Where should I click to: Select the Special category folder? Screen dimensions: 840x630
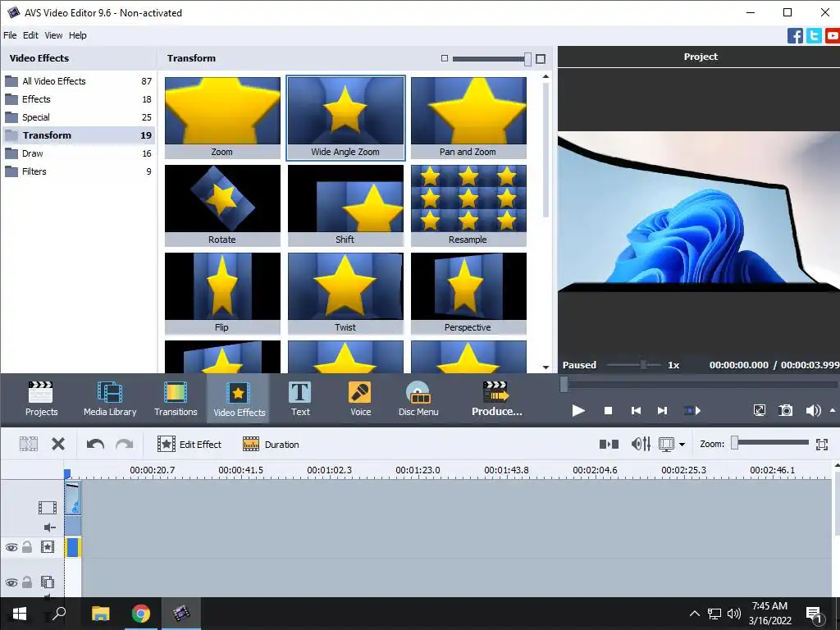click(78, 117)
